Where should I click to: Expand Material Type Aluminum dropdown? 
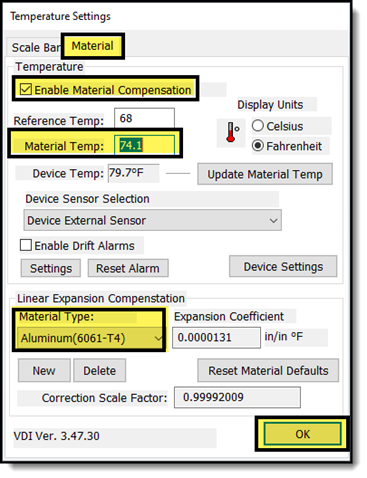90,338
